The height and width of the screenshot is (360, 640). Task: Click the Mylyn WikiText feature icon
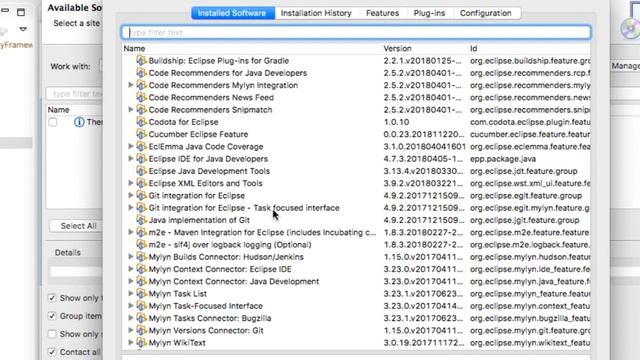click(x=141, y=342)
